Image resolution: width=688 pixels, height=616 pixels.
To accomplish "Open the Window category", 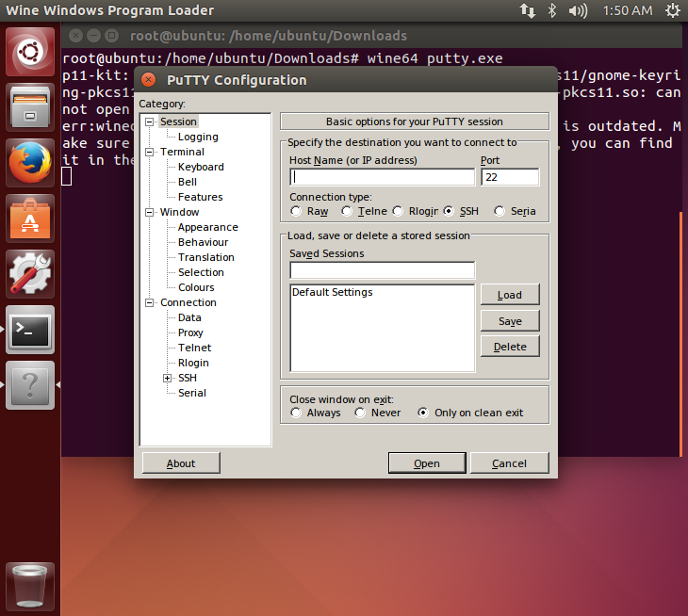I will 179,212.
